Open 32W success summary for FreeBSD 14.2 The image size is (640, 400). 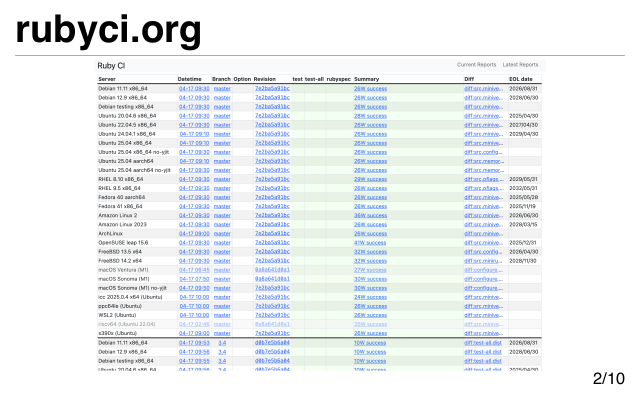click(370, 261)
